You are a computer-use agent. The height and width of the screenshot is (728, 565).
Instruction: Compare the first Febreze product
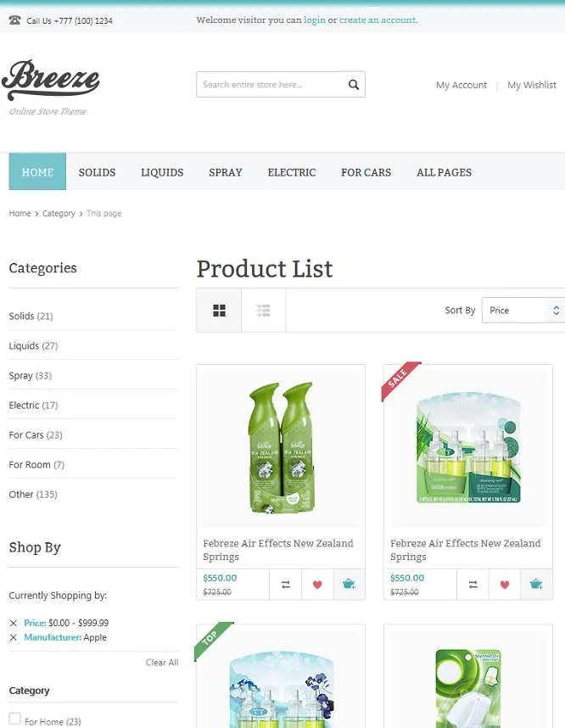286,585
